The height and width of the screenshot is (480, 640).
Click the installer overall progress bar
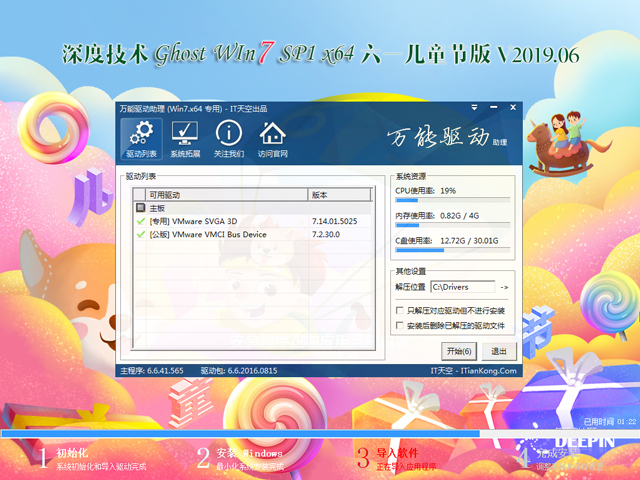click(320, 433)
